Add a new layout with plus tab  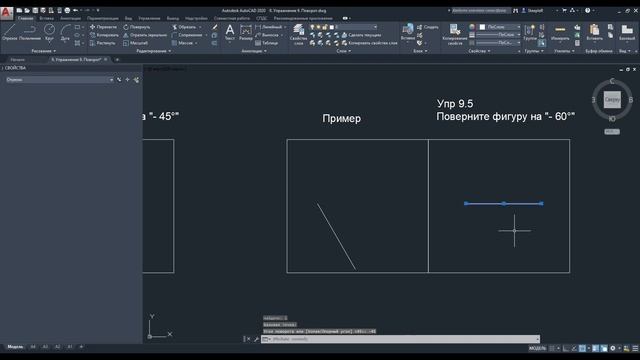(81, 347)
